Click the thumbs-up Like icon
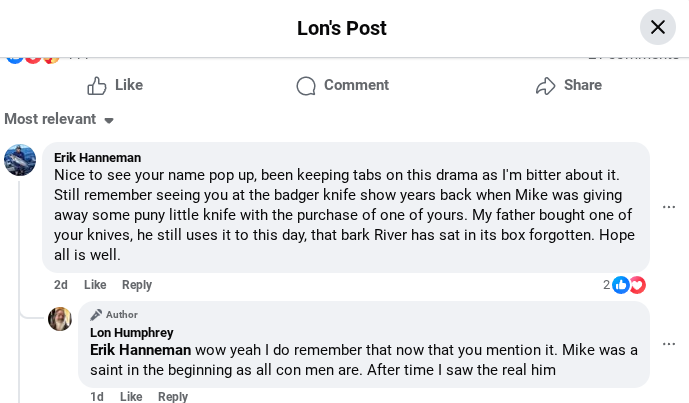Viewport: 689px width, 403px height. click(97, 86)
